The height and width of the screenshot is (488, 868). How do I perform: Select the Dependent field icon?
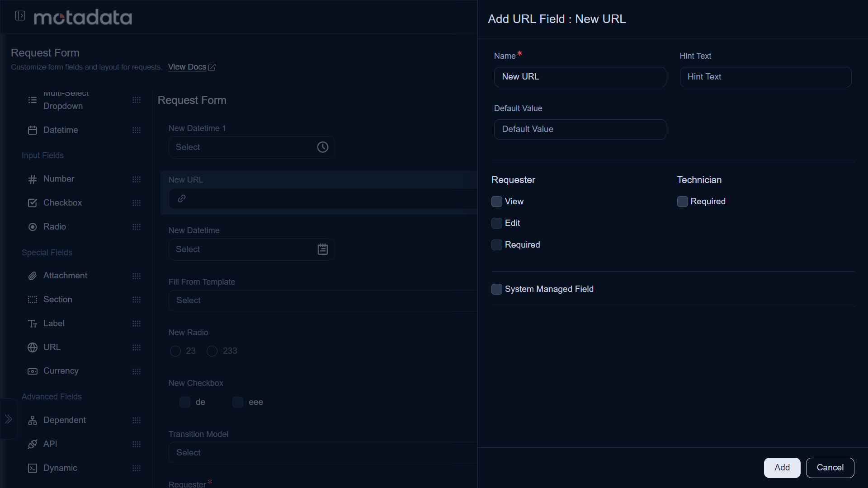33,420
